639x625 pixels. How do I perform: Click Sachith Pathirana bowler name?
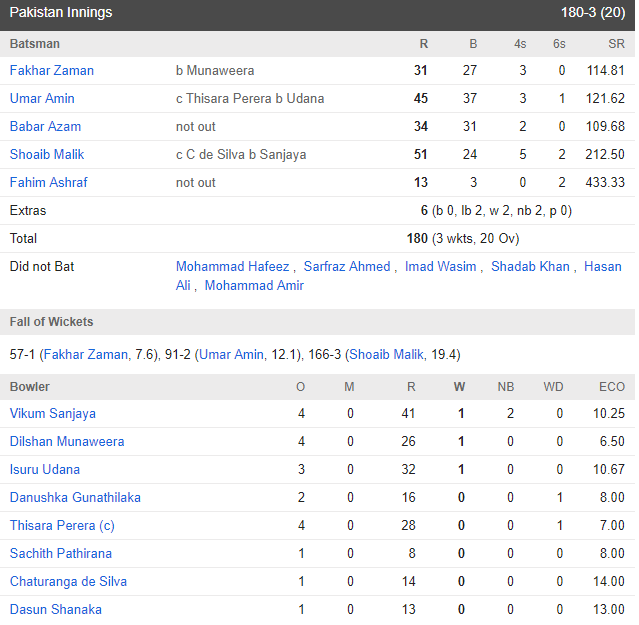pos(61,554)
